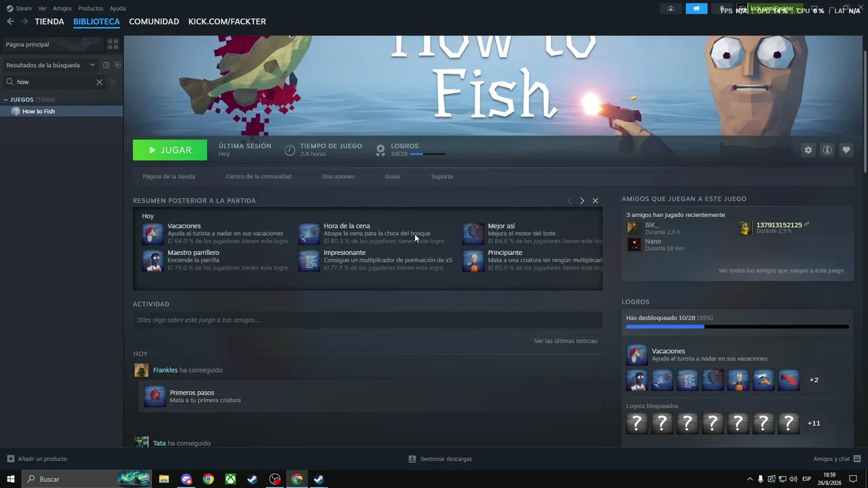Click the activity status text box

[368, 320]
